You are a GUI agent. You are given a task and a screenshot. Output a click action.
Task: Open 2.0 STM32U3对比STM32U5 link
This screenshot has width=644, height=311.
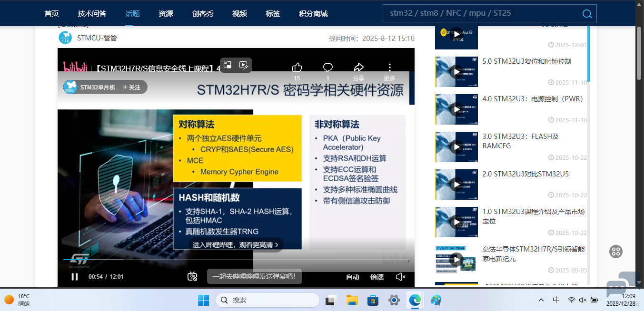coord(525,174)
